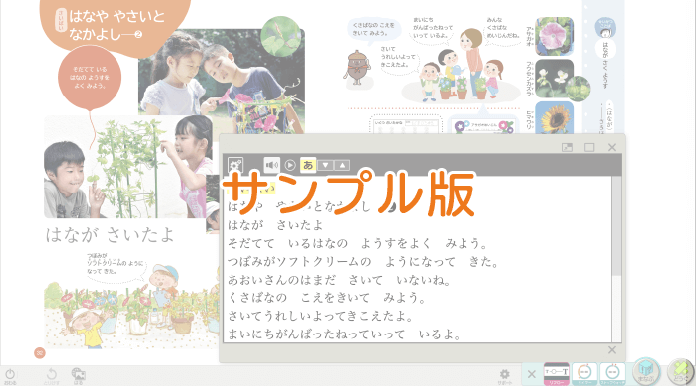Click the orange そだてて いる speech bubble
Viewport: 696px width, 386px height.
point(90,78)
